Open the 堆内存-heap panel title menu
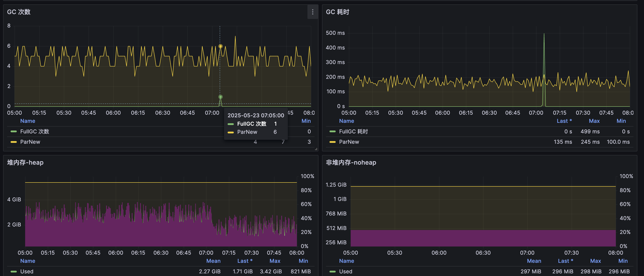The height and width of the screenshot is (276, 644). coord(25,163)
